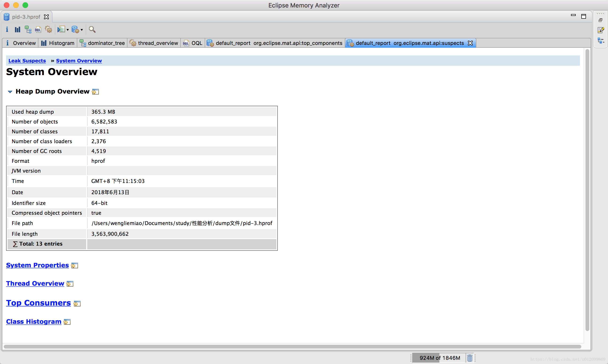This screenshot has width=608, height=364.
Task: Click query icon next to Top Consumers
Action: (x=77, y=304)
